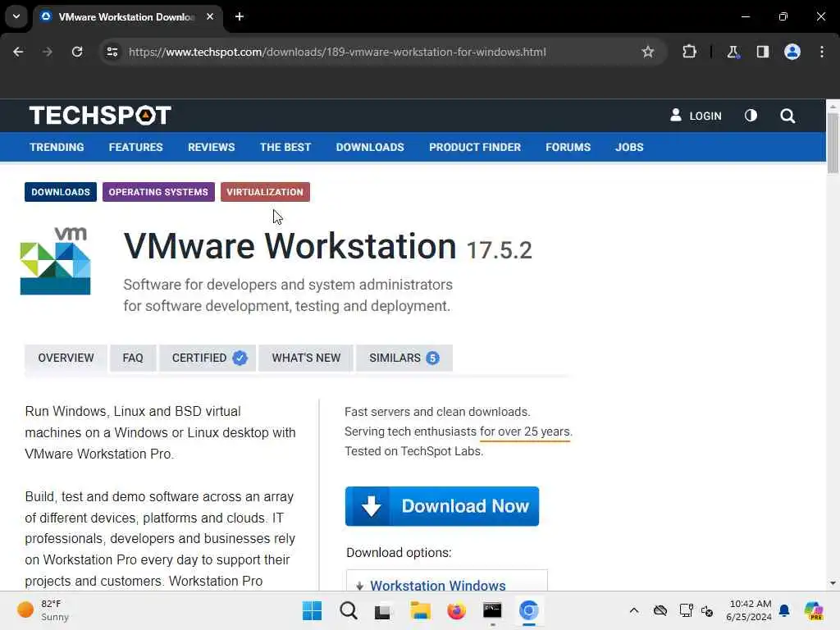The width and height of the screenshot is (840, 630).
Task: Open THE BEST menu
Action: pos(285,148)
